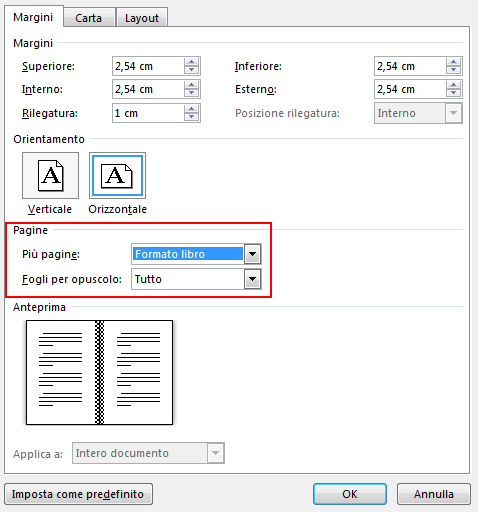
Task: Click the Formato libro selected value
Action: (188, 254)
